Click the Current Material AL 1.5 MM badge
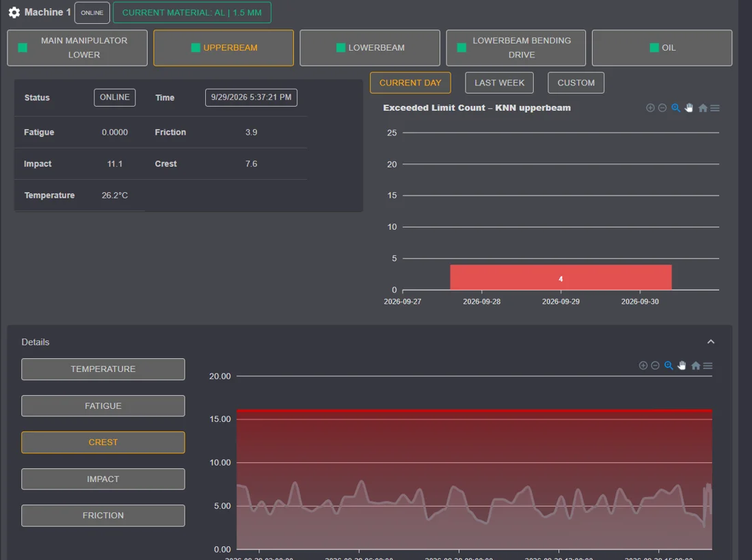 [x=192, y=12]
